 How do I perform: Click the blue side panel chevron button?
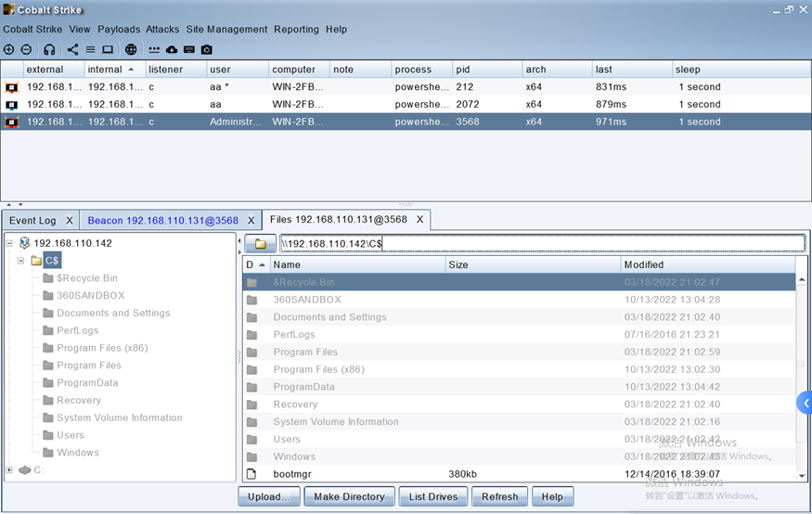pos(805,404)
